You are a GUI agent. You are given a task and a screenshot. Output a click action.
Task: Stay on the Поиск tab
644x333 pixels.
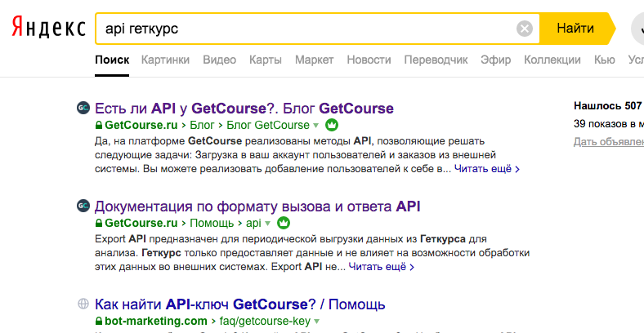[x=112, y=60]
